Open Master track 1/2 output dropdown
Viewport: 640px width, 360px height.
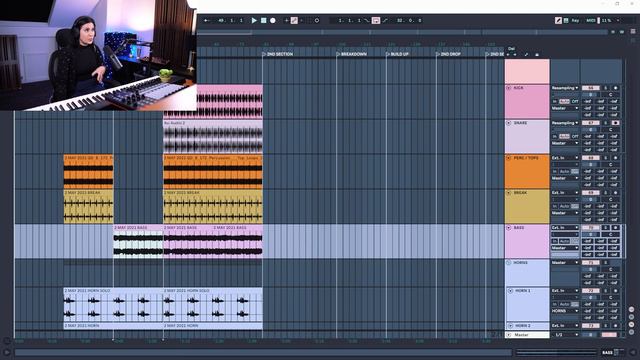coord(565,335)
